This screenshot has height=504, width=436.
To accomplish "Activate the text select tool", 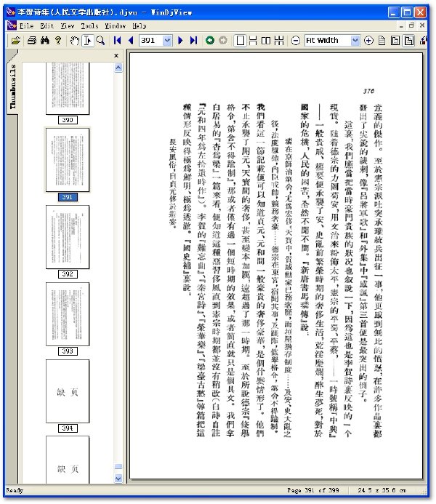I will tap(88, 41).
